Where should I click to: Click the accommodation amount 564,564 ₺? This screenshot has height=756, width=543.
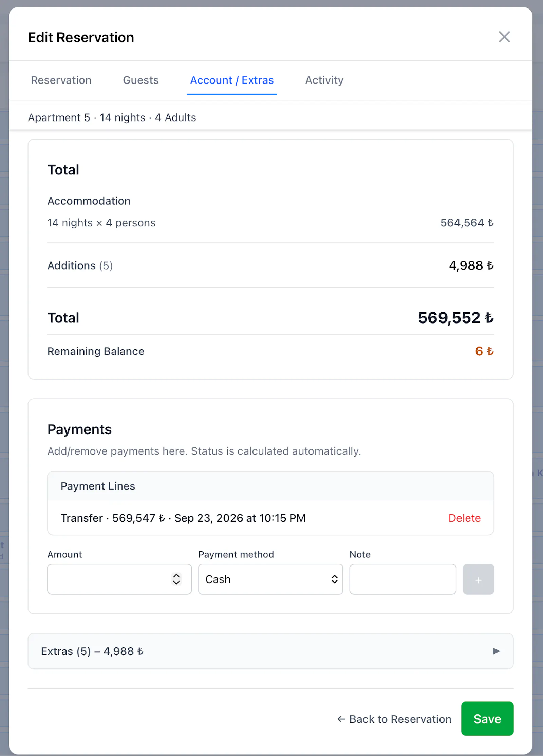[467, 223]
